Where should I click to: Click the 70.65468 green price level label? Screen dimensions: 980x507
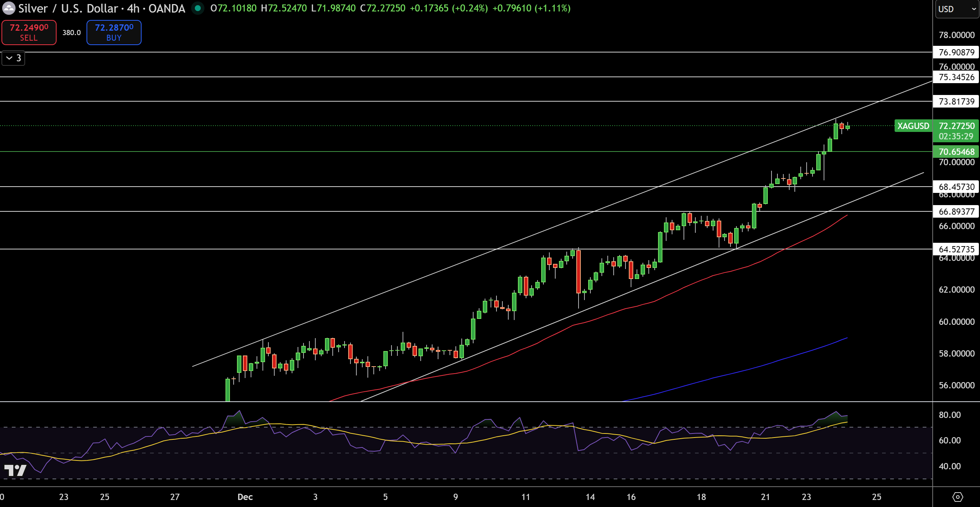956,152
